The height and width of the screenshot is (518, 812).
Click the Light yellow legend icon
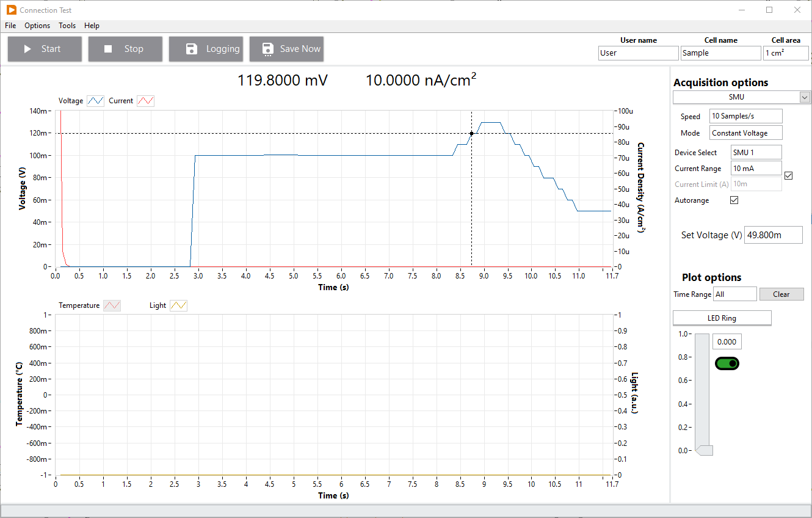pyautogui.click(x=178, y=305)
